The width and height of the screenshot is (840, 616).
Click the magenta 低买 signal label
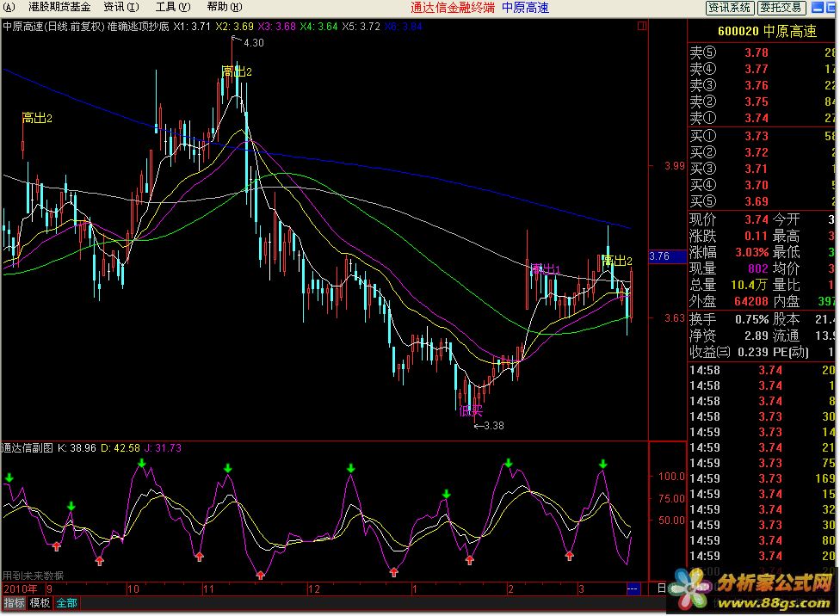click(x=471, y=411)
